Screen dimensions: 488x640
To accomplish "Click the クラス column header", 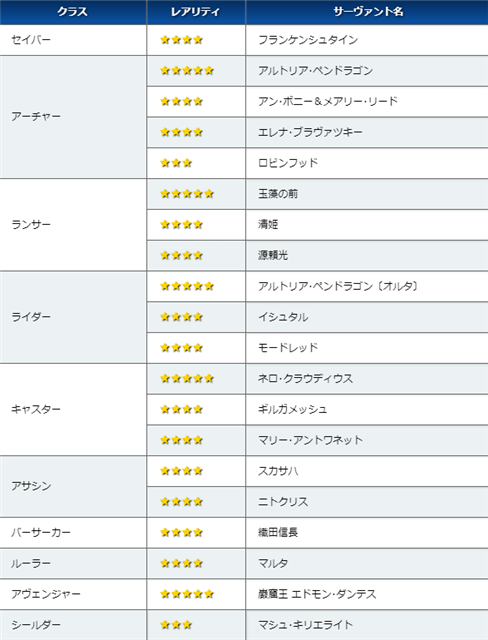I will 73,12.
